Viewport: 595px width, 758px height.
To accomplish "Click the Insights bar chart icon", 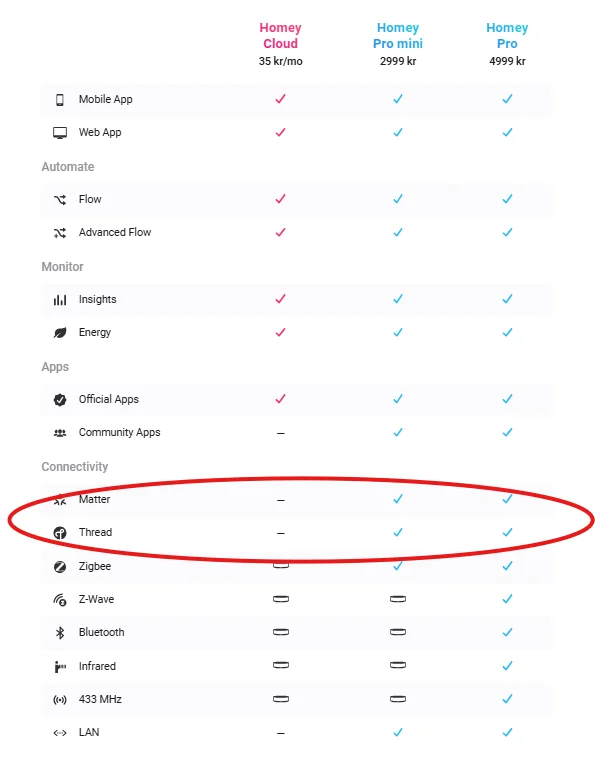I will (x=60, y=300).
